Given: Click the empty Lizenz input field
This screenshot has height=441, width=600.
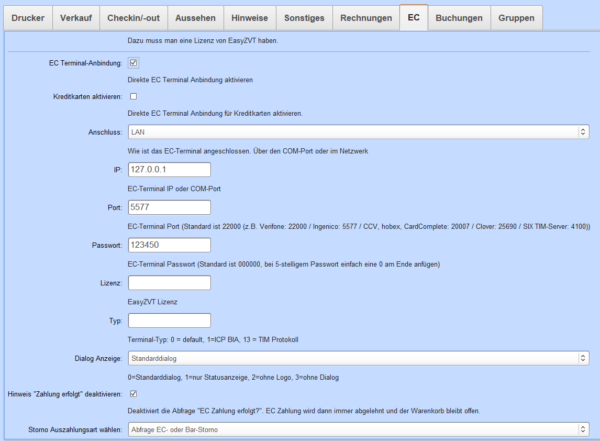Looking at the screenshot, I should pos(169,283).
